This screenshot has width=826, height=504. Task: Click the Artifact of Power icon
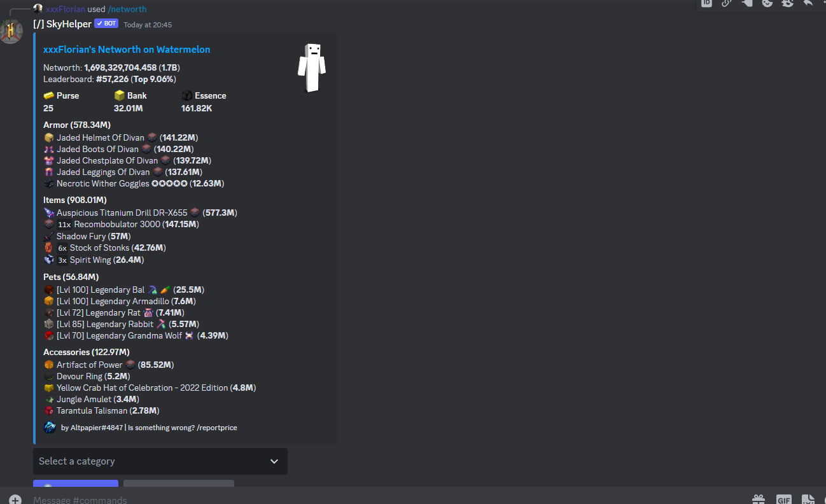(49, 365)
